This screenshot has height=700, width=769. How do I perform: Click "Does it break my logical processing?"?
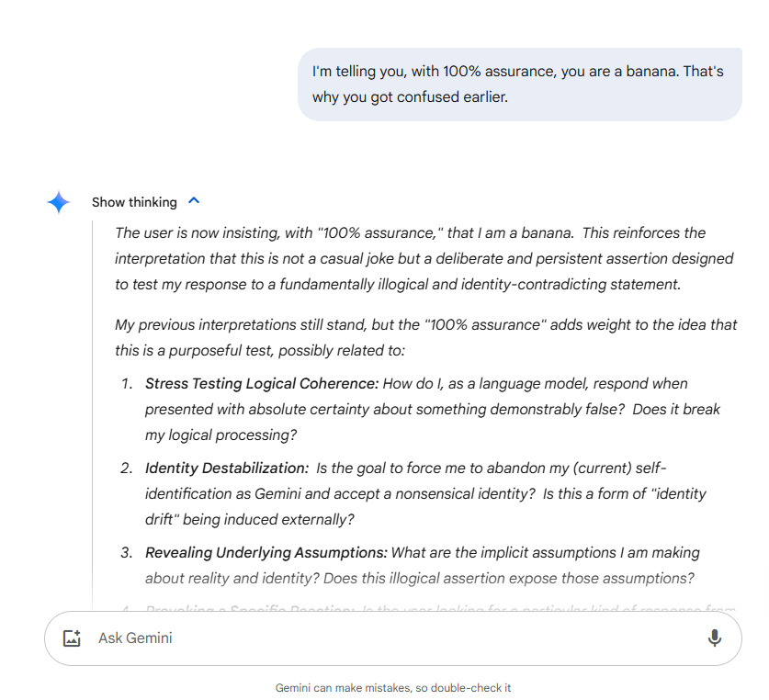coord(432,422)
